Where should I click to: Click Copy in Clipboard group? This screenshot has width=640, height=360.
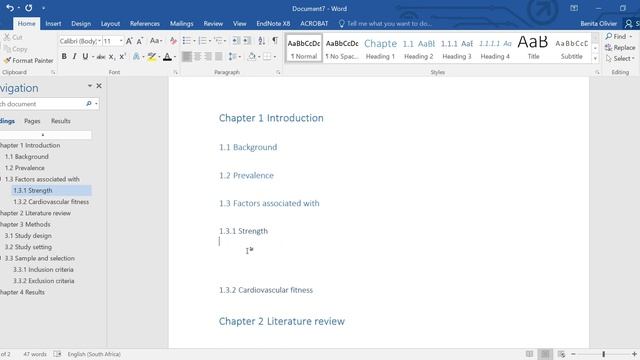pos(16,49)
